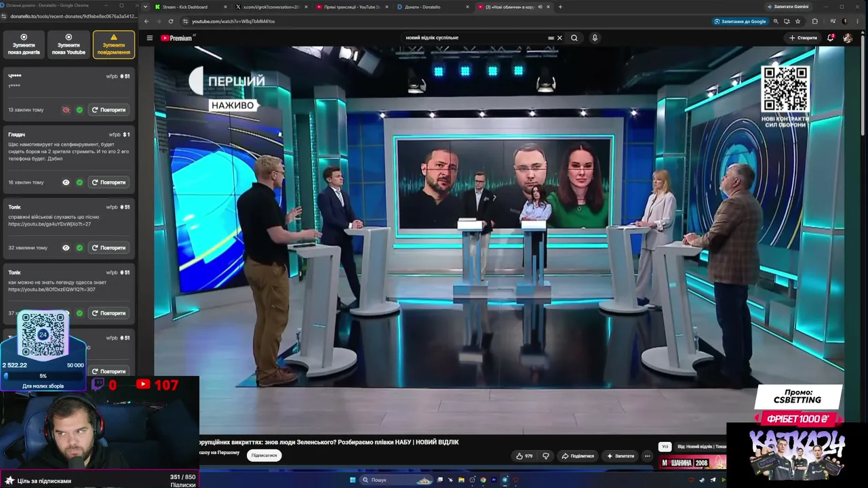Repeat the donation from 13 хвилин тому
The width and height of the screenshot is (868, 488).
coord(108,110)
